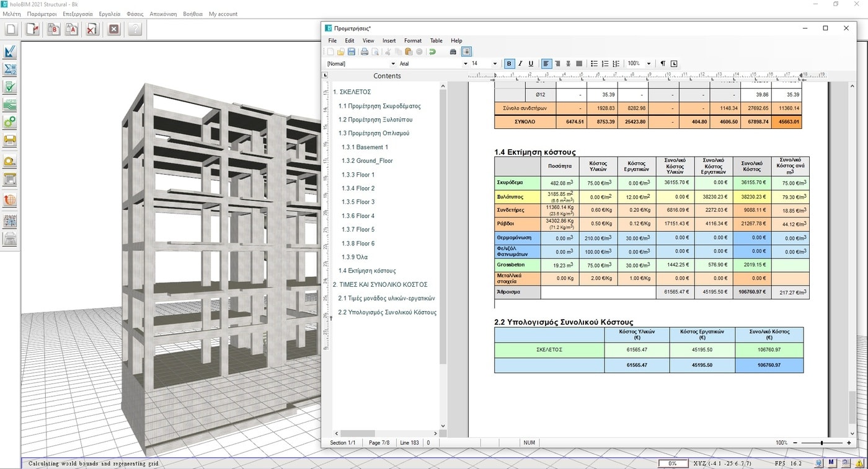Screen dimensions: 868x469
Task: Click the page with red X icon
Action: tap(92, 29)
